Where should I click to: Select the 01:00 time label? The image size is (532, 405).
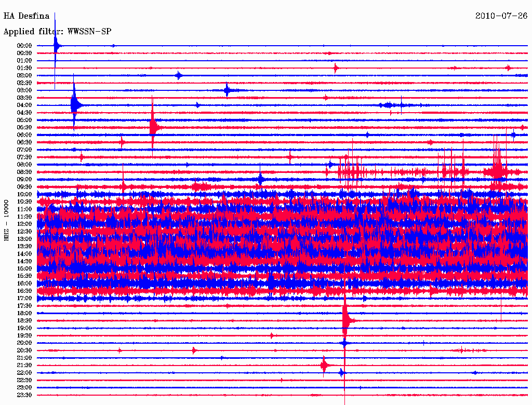pos(24,61)
